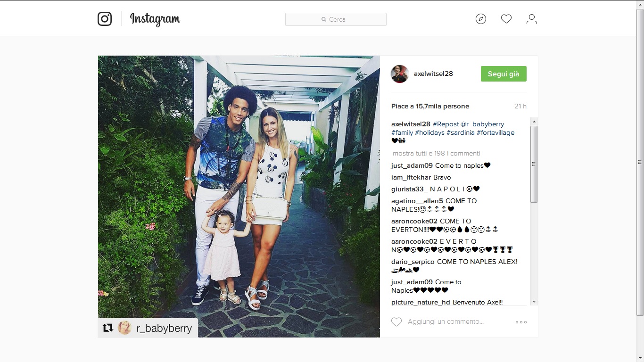The height and width of the screenshot is (362, 644).
Task: Show the people who liked the post (15,7mila)
Action: point(430,106)
